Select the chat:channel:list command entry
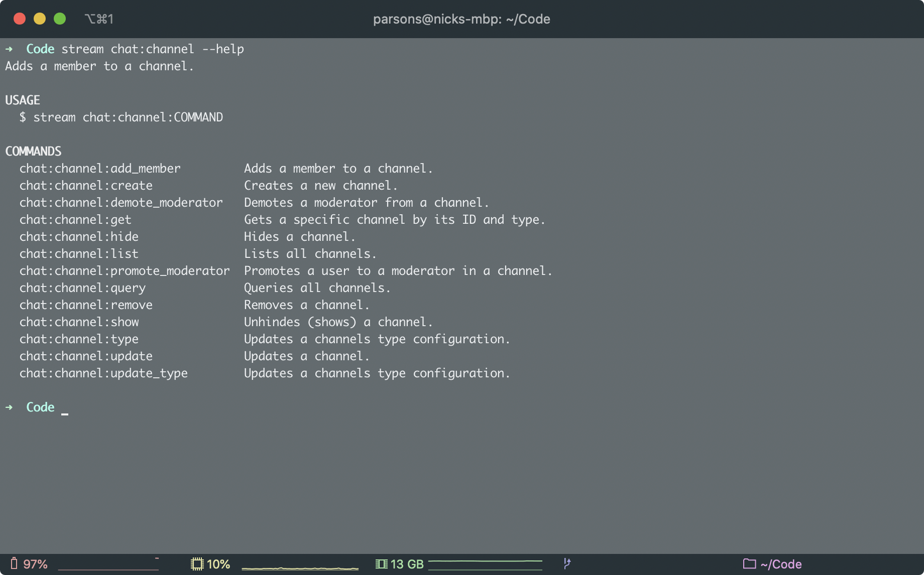The height and width of the screenshot is (575, 924). pos(79,253)
